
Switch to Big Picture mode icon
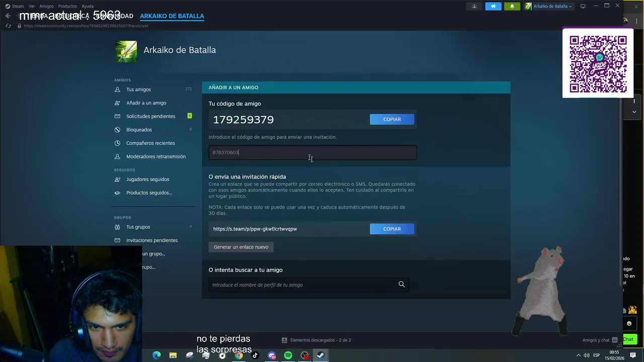(583, 6)
